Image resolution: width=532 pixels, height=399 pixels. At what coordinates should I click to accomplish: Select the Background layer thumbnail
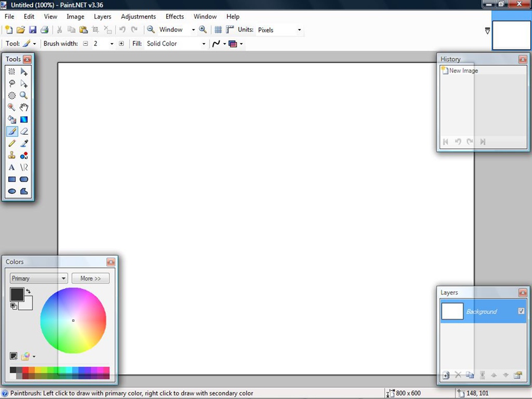point(452,311)
